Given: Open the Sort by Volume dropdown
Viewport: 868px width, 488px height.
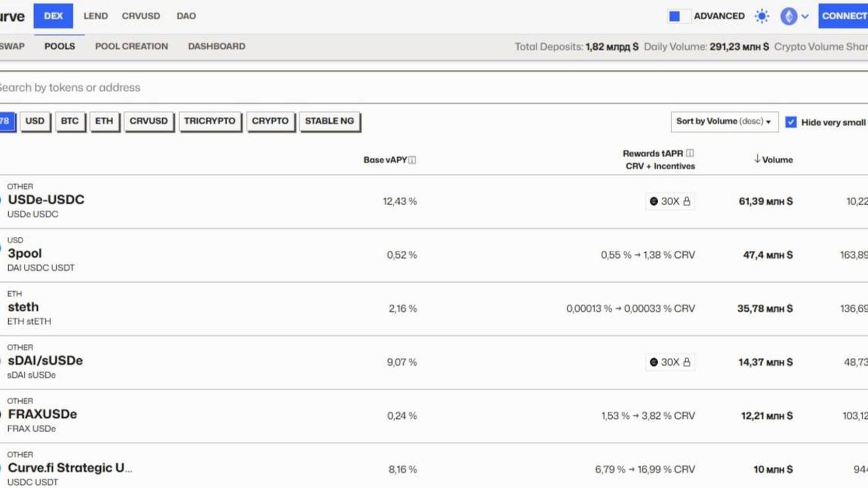Looking at the screenshot, I should click(x=723, y=121).
